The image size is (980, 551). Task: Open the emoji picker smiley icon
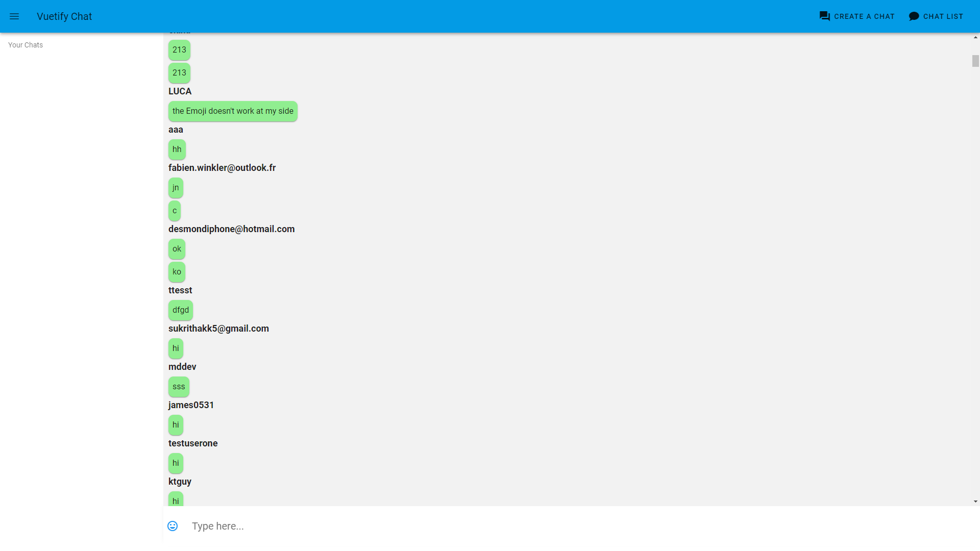(x=173, y=526)
